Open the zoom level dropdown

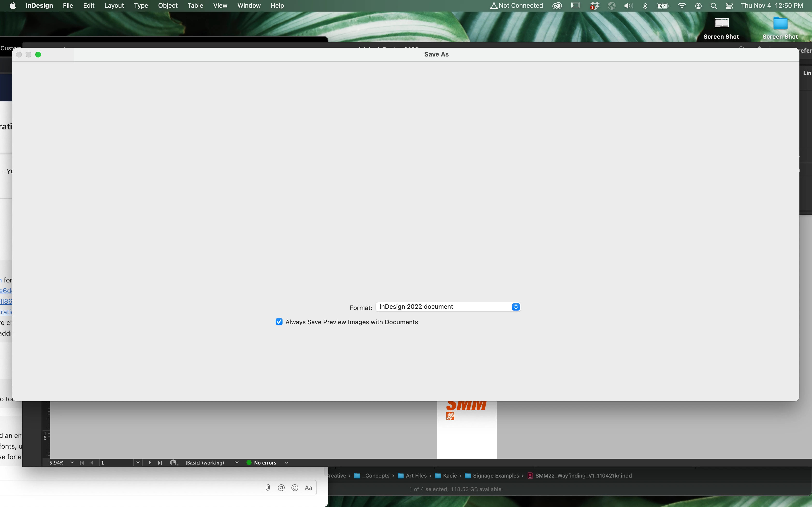72,462
